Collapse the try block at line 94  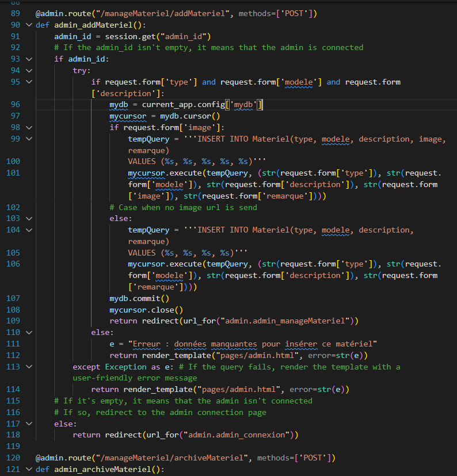point(29,70)
